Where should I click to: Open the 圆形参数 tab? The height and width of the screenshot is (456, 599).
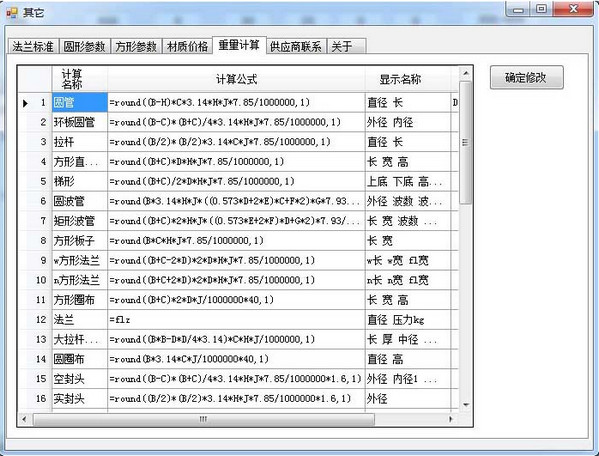pos(84,46)
